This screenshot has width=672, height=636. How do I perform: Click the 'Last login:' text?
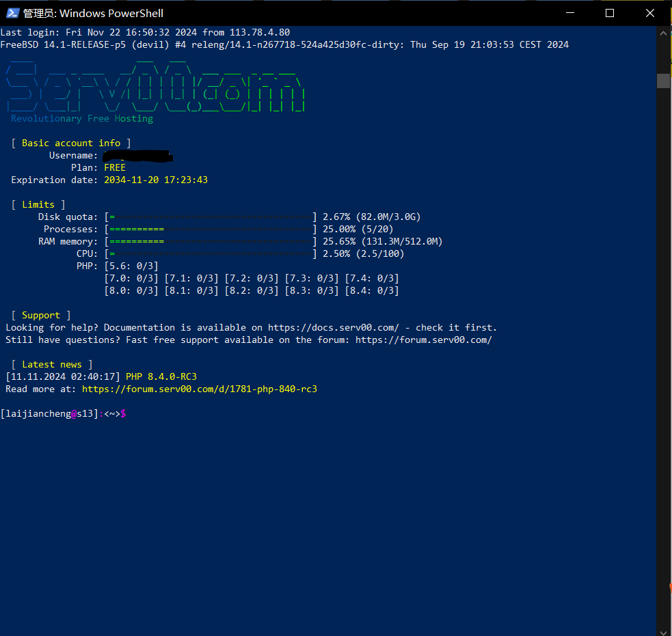click(30, 33)
